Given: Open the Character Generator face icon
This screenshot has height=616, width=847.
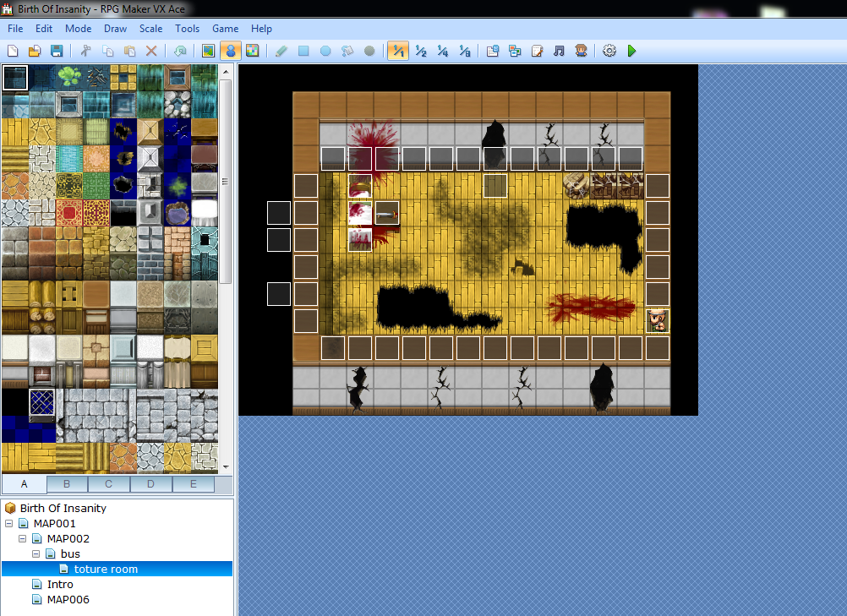Looking at the screenshot, I should [582, 51].
